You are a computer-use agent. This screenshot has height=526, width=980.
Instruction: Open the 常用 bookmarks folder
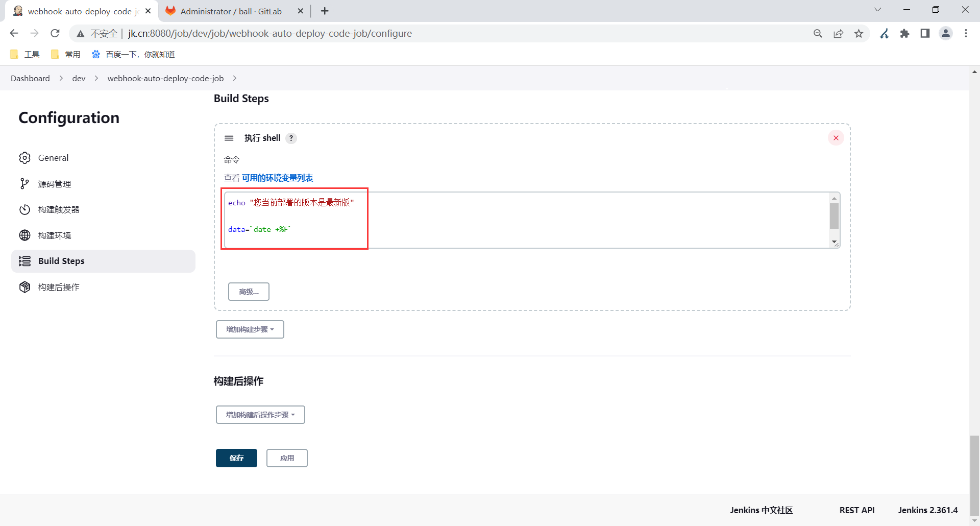(65, 54)
